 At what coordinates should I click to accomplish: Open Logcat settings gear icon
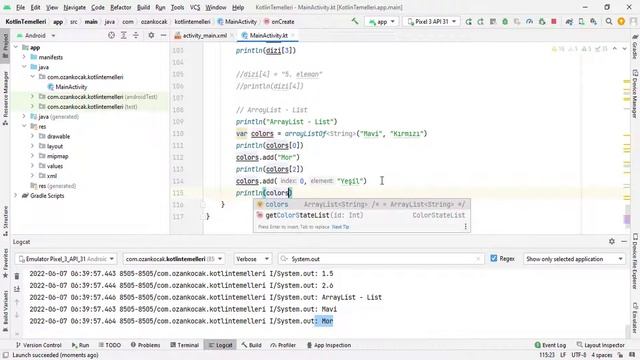tap(611, 242)
